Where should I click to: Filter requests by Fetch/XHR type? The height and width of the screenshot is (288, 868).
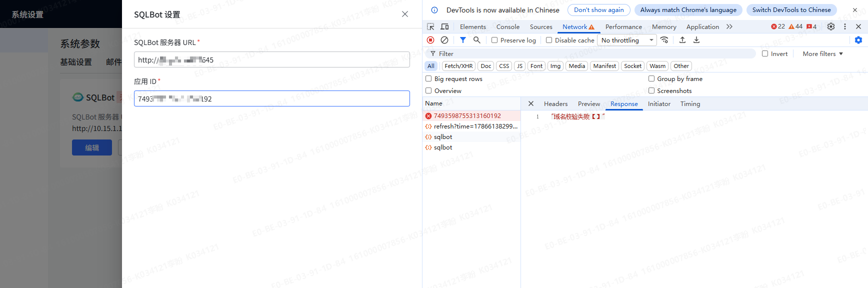tap(458, 66)
